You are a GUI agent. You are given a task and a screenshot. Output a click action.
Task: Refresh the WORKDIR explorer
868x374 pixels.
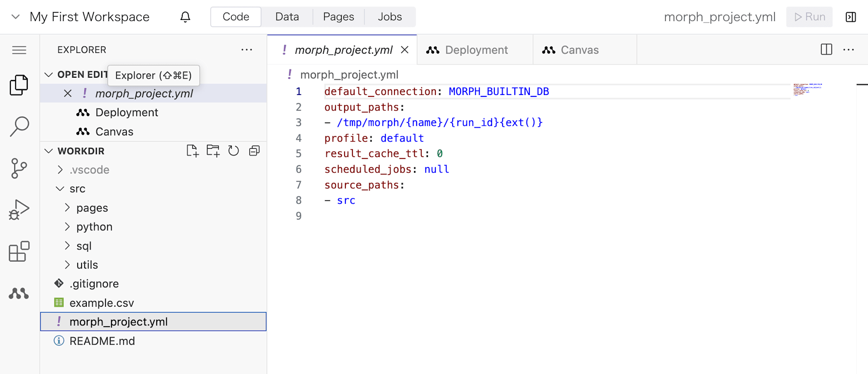[x=233, y=151]
